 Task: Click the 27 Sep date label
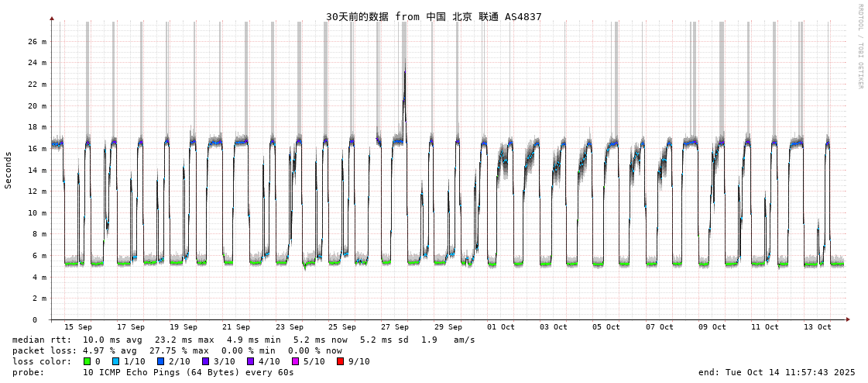(395, 327)
